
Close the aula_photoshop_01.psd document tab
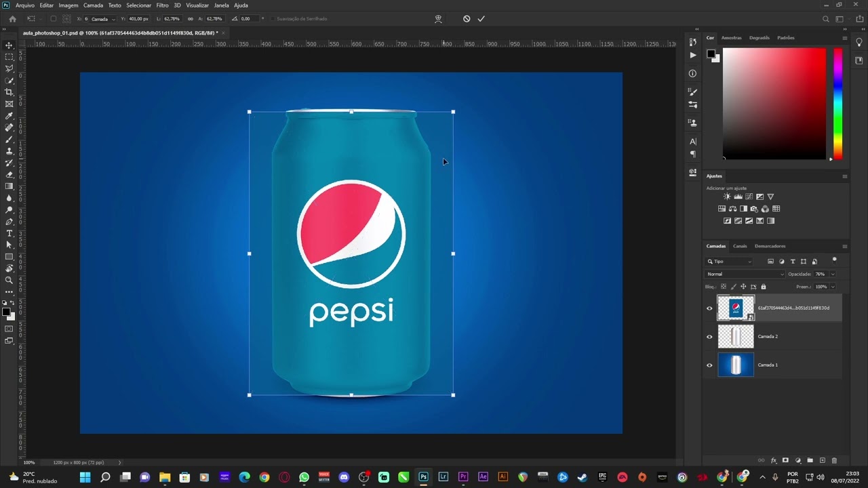coord(223,33)
